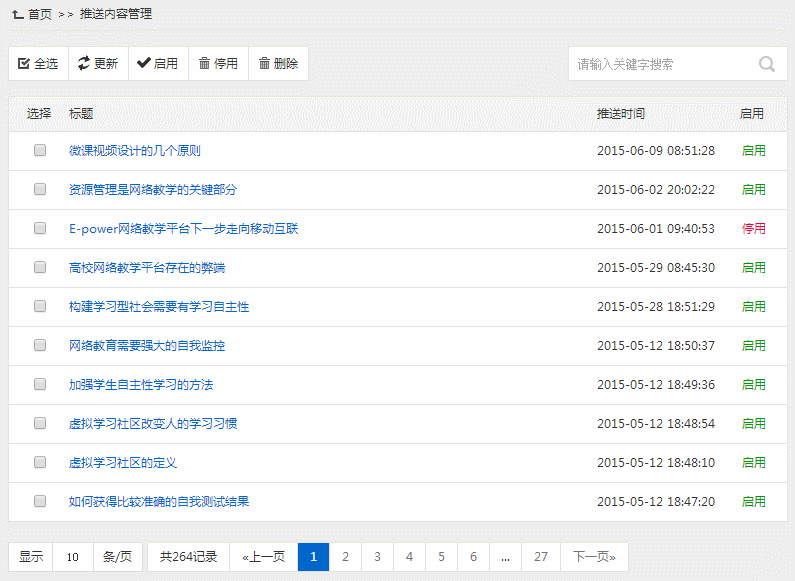
Task: Jump to last page 27
Action: (x=541, y=557)
